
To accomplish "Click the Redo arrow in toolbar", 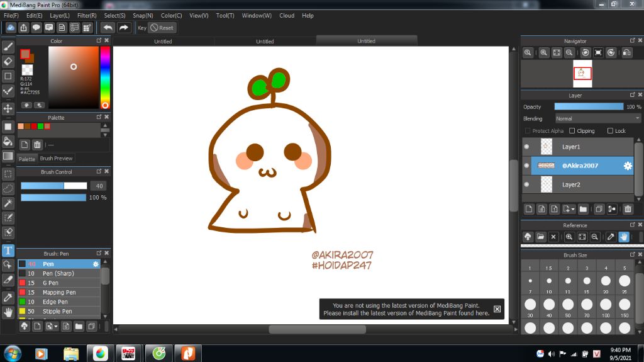I will point(123,28).
